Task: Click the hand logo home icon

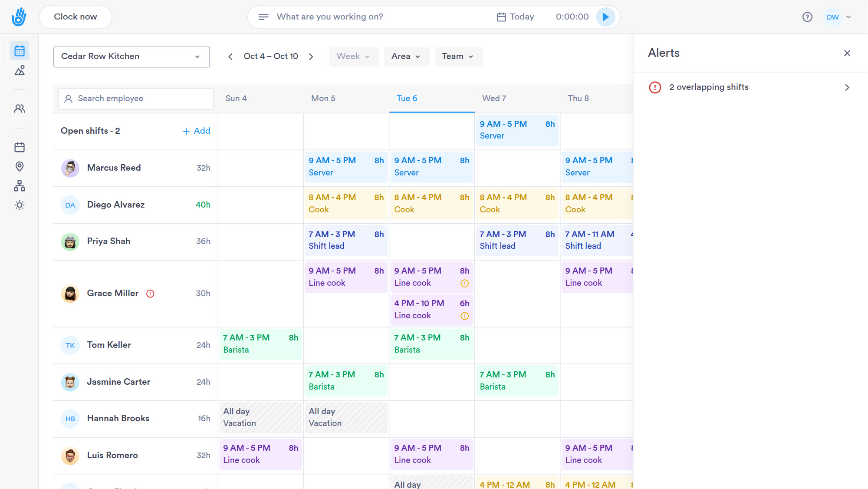Action: (x=19, y=17)
